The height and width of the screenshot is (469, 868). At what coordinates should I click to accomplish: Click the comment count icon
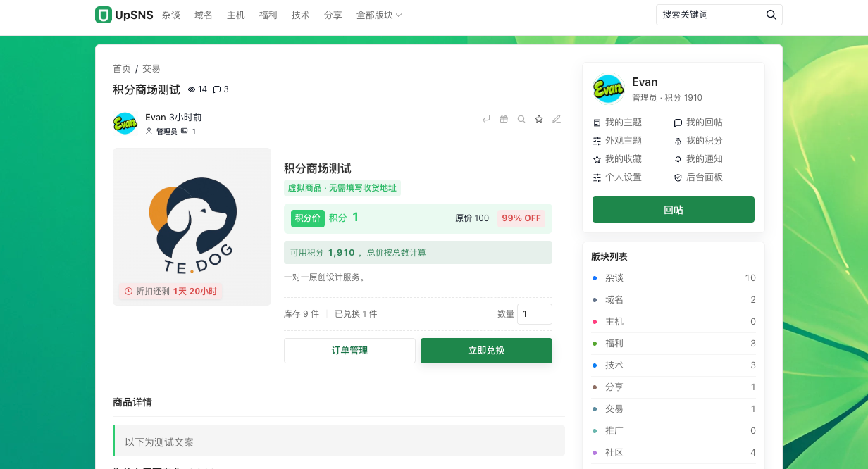217,89
